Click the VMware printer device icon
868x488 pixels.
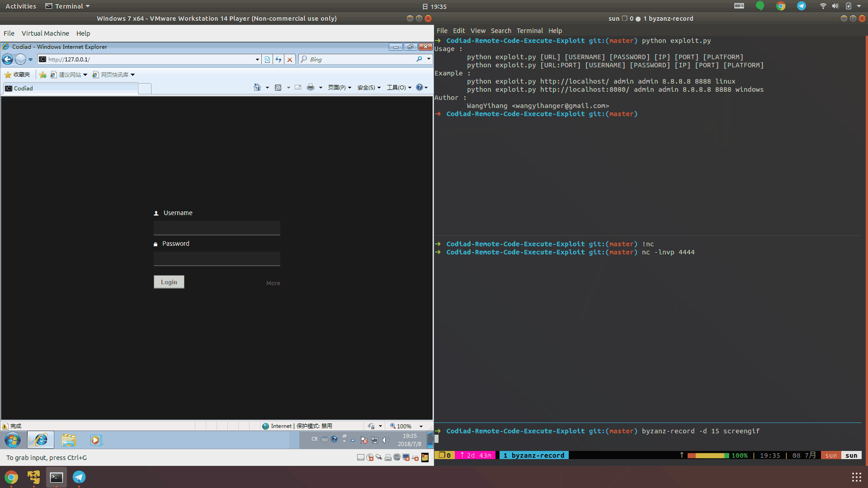pos(388,458)
